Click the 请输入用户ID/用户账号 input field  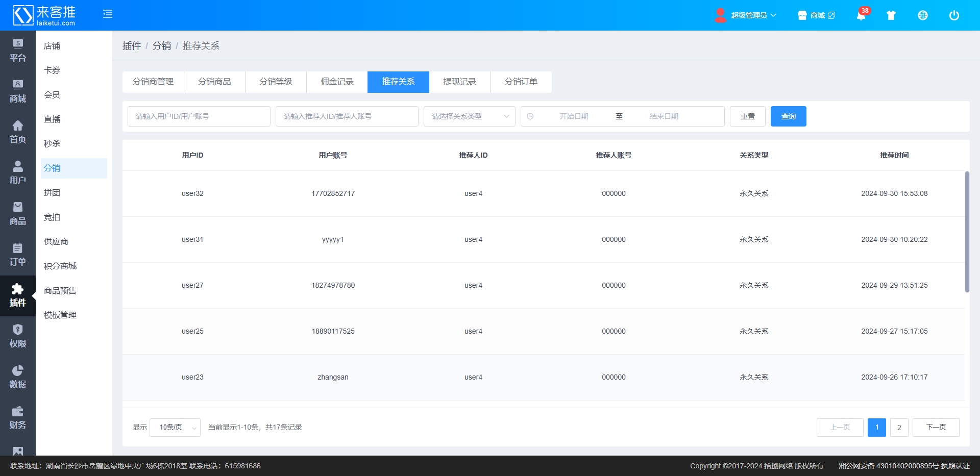click(199, 116)
